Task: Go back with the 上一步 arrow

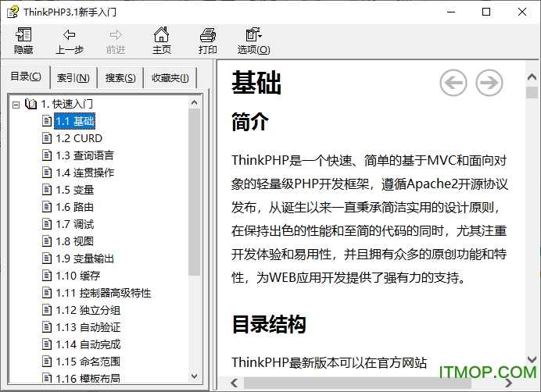Action: coord(70,35)
